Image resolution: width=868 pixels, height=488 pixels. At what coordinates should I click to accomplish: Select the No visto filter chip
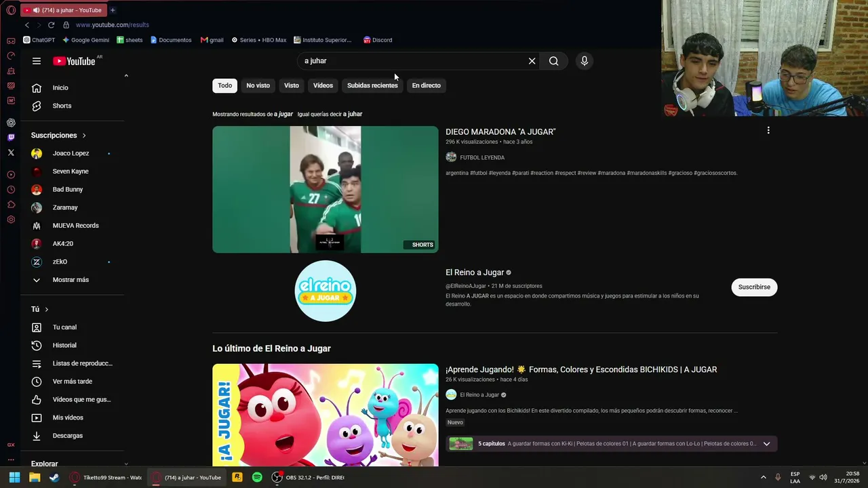(x=258, y=85)
